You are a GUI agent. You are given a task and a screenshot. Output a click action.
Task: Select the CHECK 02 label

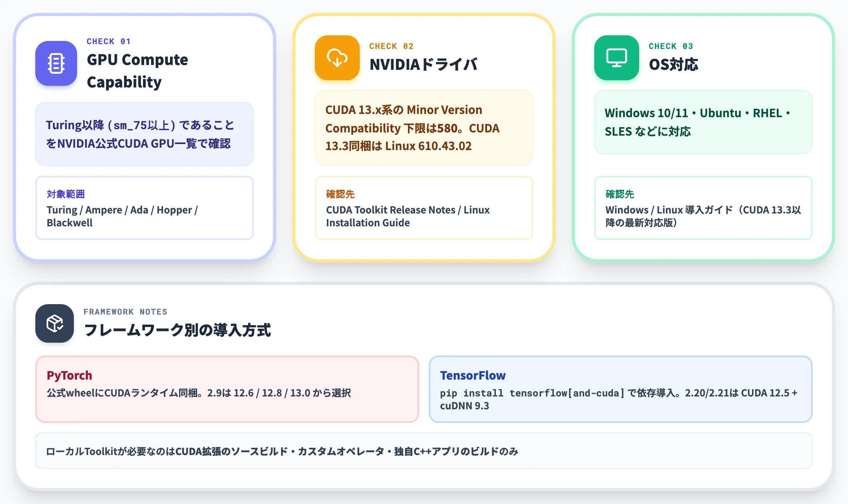coord(391,46)
